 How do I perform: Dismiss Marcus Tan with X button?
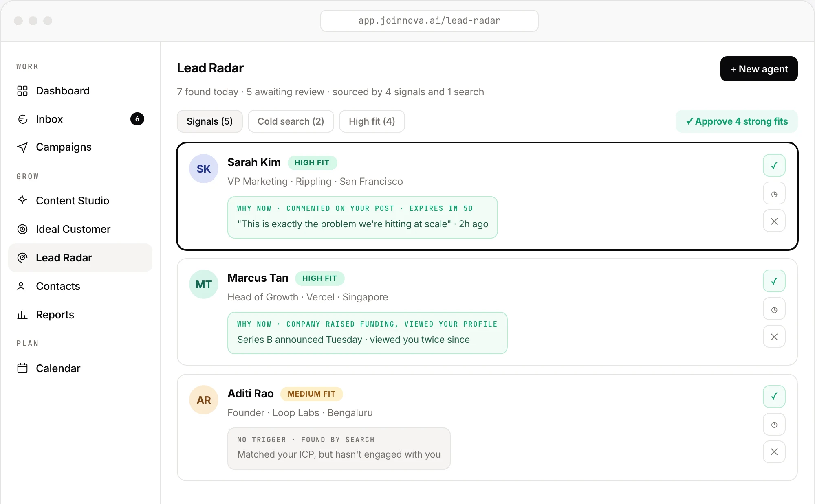coord(774,337)
